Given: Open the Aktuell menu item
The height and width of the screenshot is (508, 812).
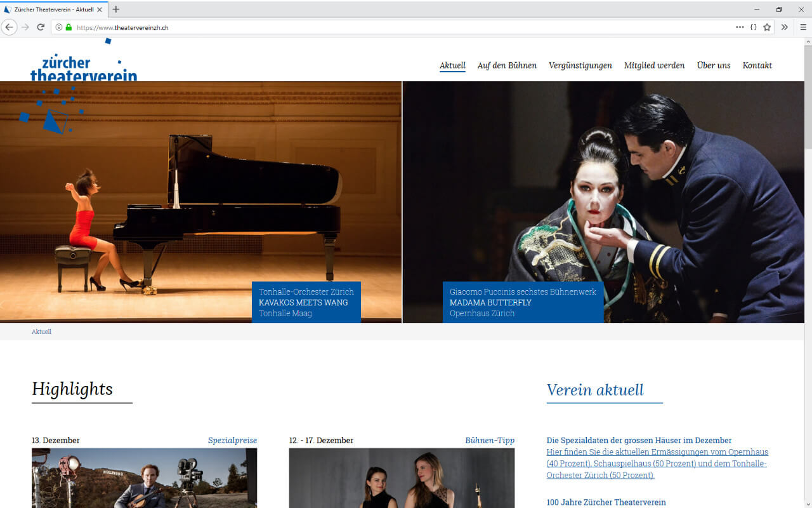Looking at the screenshot, I should coord(452,65).
